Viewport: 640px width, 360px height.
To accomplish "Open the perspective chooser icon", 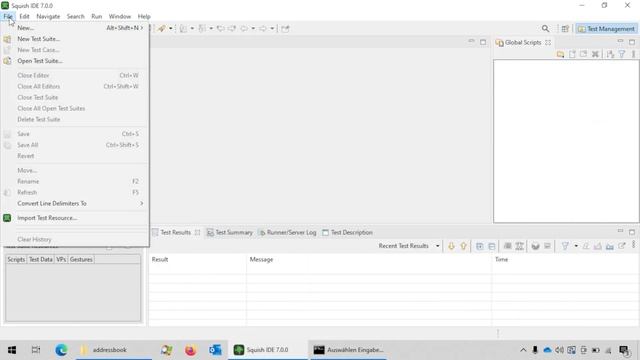I will pos(565,29).
